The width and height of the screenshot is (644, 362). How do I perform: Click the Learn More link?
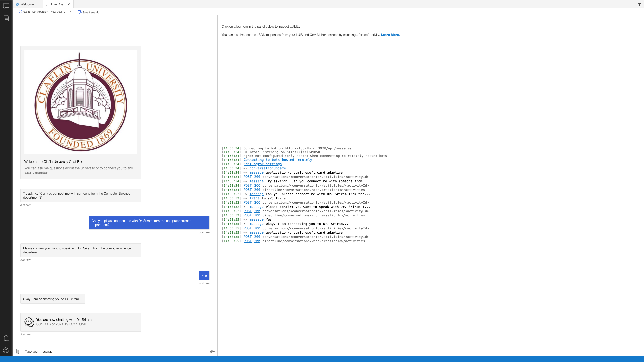[390, 34]
